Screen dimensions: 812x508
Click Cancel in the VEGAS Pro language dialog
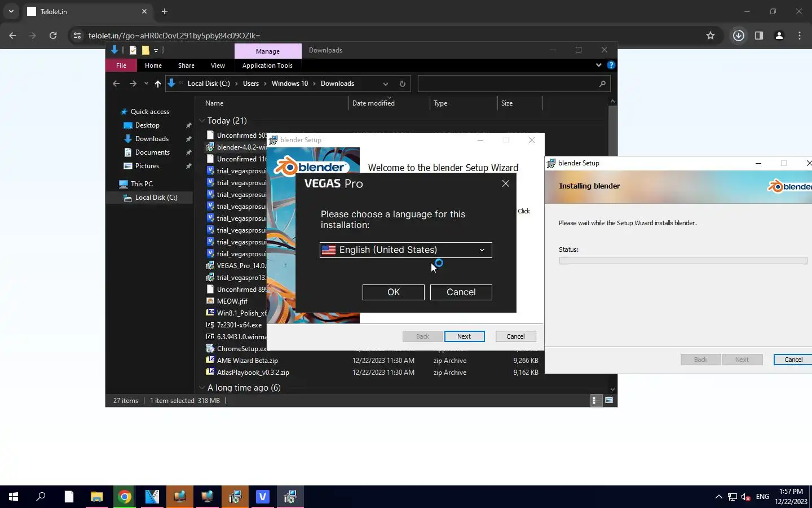pos(461,292)
